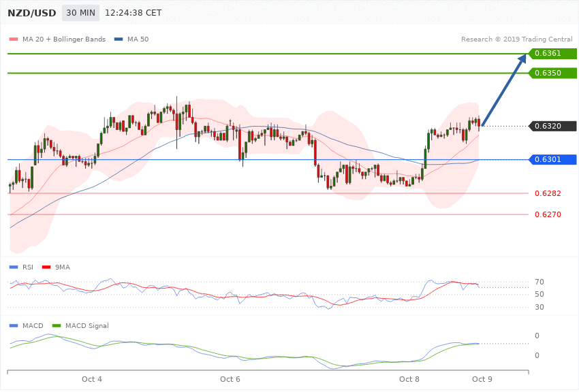This screenshot has width=579, height=392.
Task: Click the RSI legend swatch
Action: [x=14, y=267]
